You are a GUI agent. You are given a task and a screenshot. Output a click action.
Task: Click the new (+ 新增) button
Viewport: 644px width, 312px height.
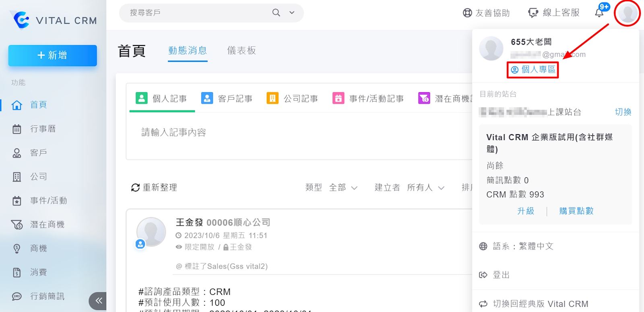click(52, 55)
